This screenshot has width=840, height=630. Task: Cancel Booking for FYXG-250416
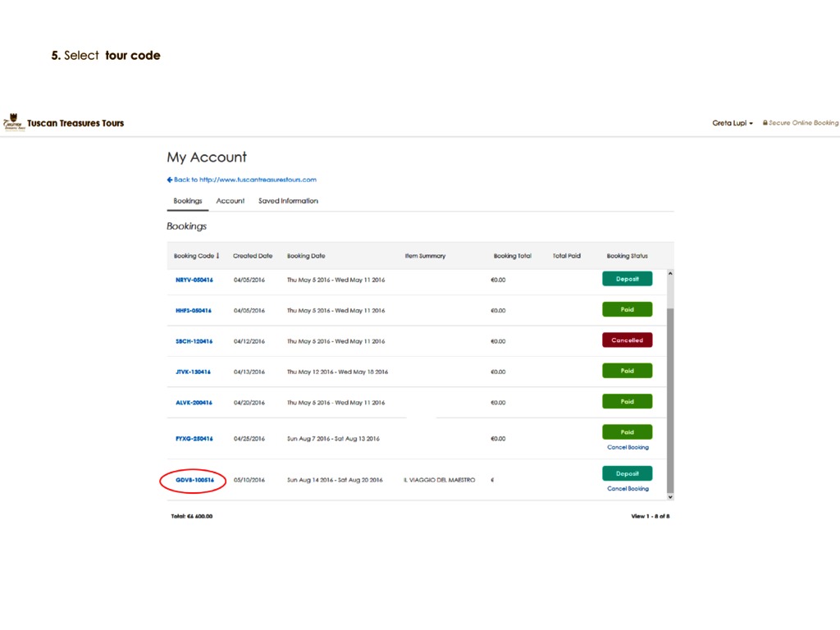[628, 447]
